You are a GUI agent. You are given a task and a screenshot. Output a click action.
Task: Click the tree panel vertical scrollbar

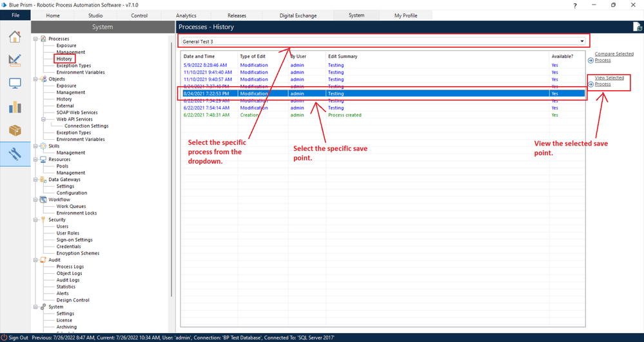(171, 168)
